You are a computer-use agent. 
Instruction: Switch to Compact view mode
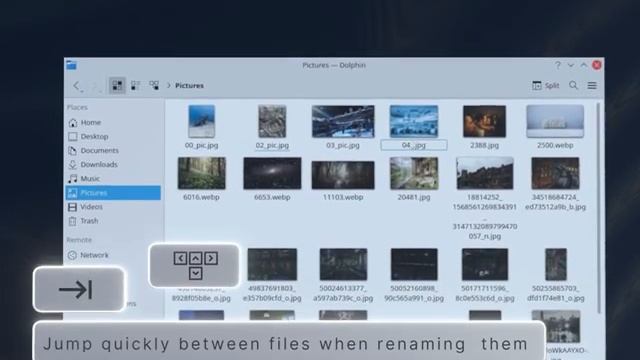tap(136, 86)
